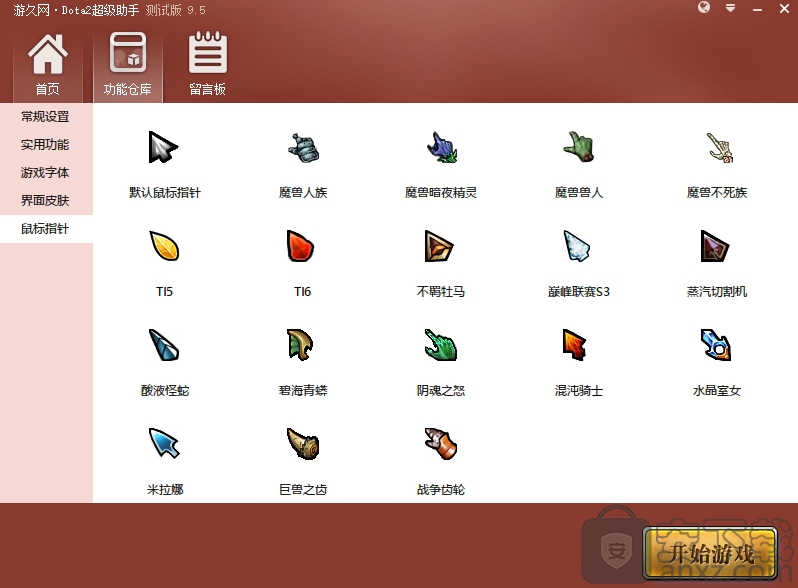Click the 巅峰联赛S3 label text
The image size is (798, 588).
pyautogui.click(x=579, y=292)
